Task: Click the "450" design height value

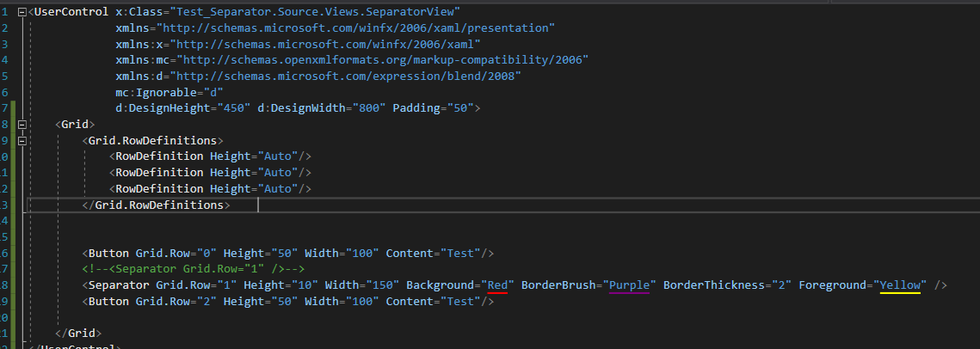Action: [234, 108]
